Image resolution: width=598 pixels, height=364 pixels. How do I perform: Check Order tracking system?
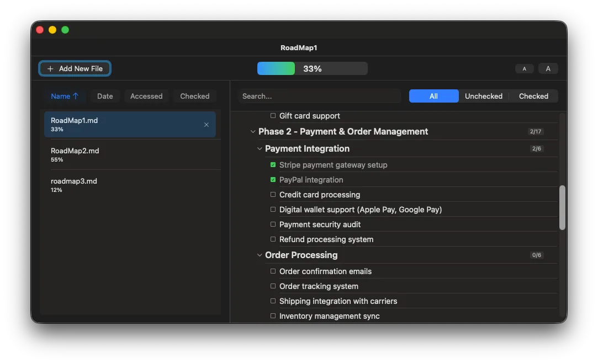(x=273, y=286)
